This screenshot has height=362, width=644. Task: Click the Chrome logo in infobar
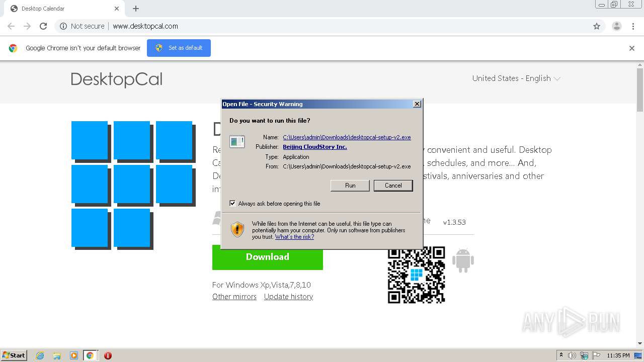coord(13,48)
